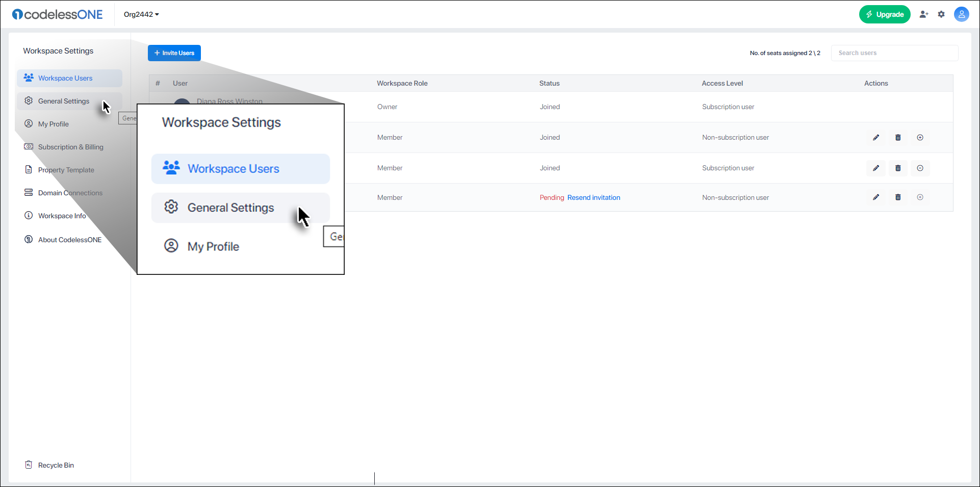This screenshot has width=980, height=487.
Task: Click Subscription user in the Owner row
Action: (728, 107)
